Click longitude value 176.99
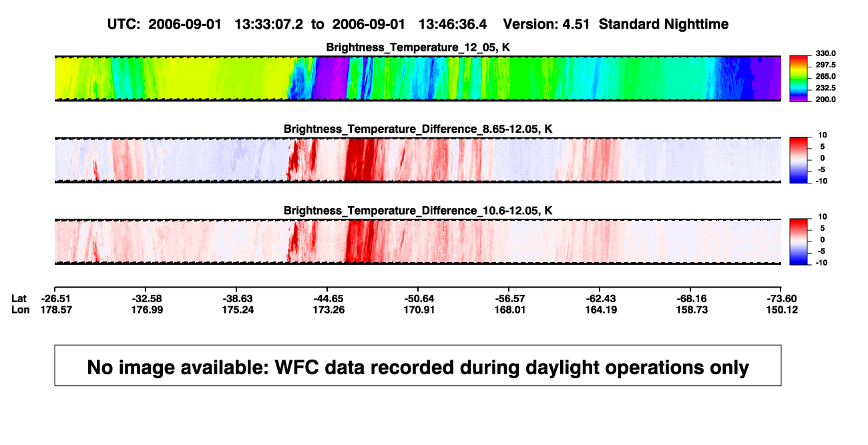 pos(146,310)
